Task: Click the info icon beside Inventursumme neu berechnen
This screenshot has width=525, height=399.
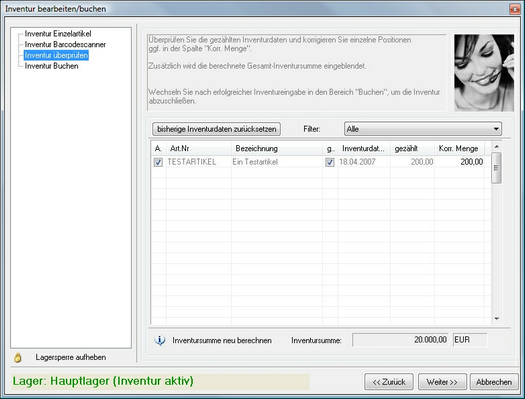Action: pyautogui.click(x=160, y=340)
